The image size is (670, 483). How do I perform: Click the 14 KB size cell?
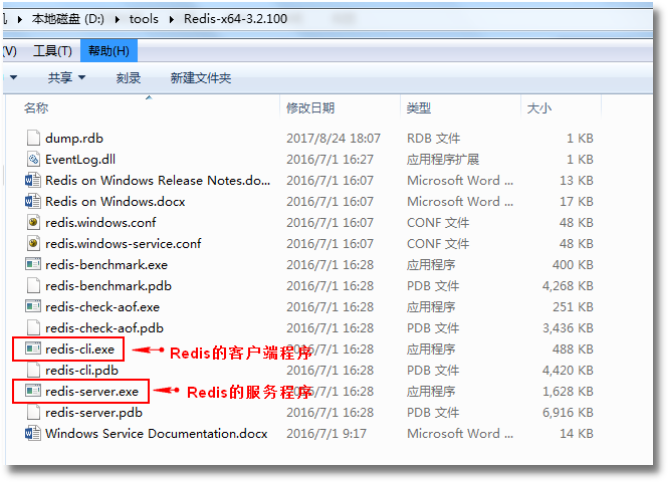pos(576,433)
